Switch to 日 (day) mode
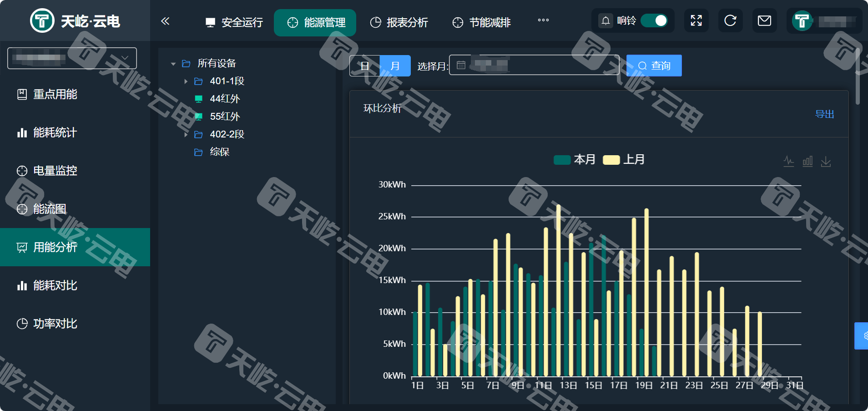The height and width of the screenshot is (411, 868). [365, 66]
